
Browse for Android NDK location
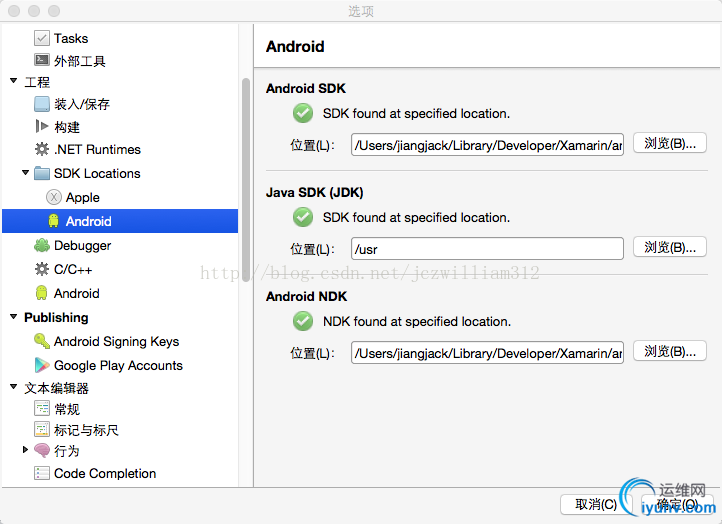[670, 352]
